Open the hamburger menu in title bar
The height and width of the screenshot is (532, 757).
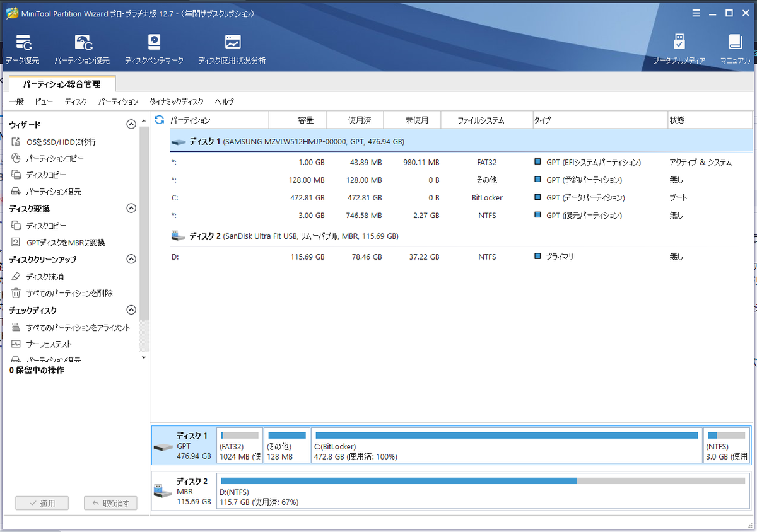[696, 13]
